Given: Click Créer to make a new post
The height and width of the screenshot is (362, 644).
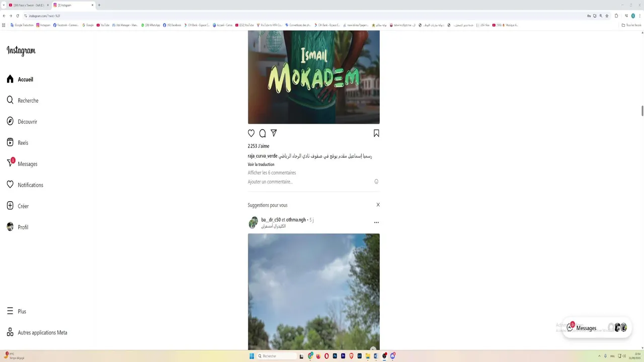Looking at the screenshot, I should [x=18, y=206].
